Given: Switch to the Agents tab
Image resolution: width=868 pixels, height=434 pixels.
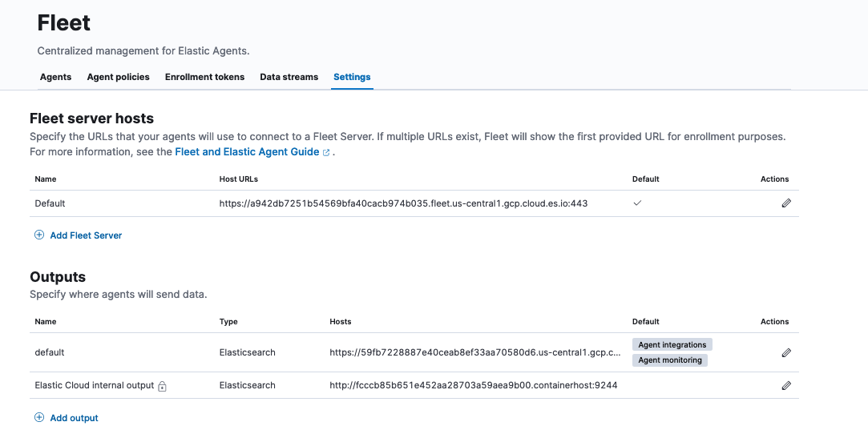Looking at the screenshot, I should click(55, 77).
